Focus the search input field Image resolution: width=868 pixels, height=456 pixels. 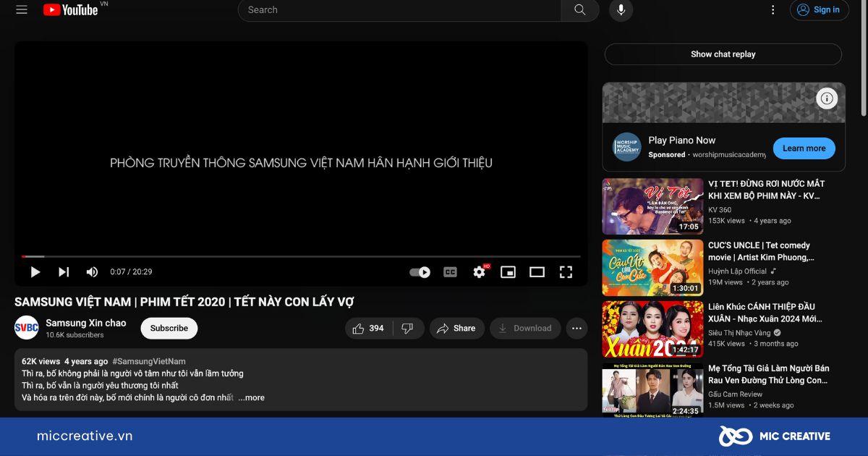[x=400, y=10]
